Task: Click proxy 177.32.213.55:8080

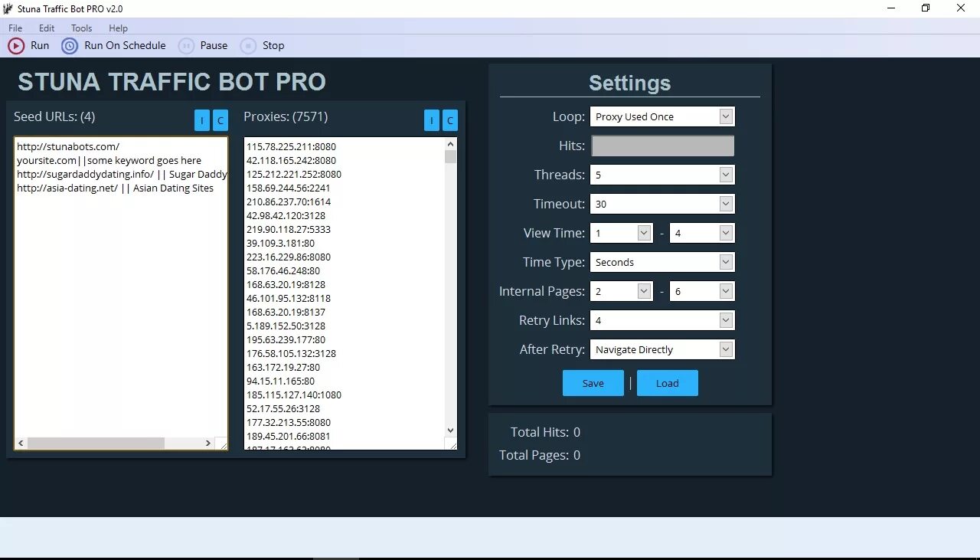Action: point(289,422)
